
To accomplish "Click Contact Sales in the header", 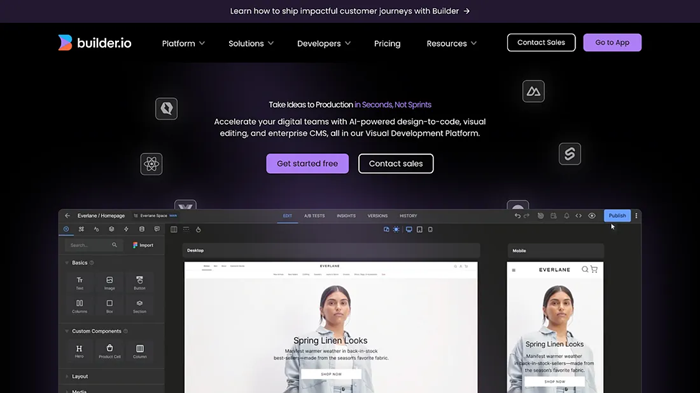I will [541, 42].
